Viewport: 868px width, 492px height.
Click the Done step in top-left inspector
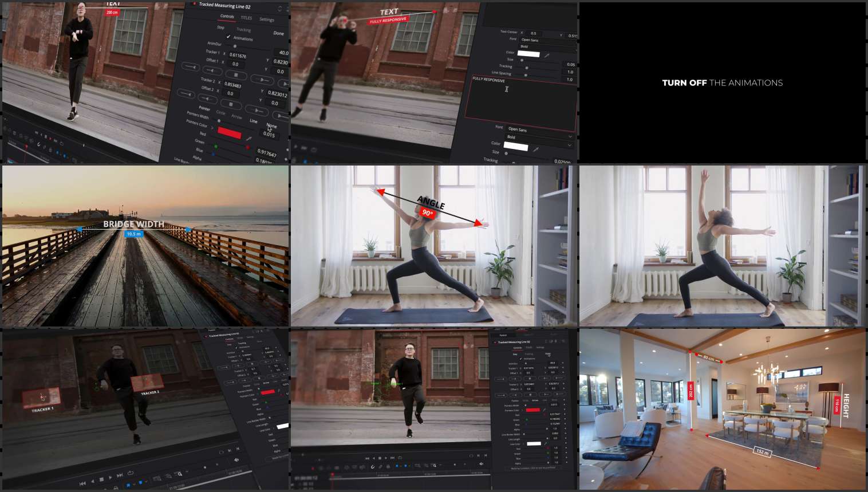tap(278, 33)
